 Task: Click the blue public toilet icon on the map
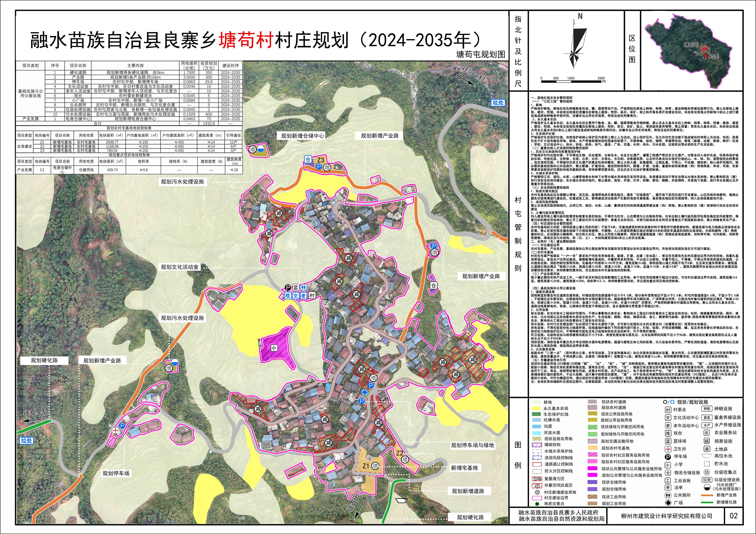[x=304, y=288]
